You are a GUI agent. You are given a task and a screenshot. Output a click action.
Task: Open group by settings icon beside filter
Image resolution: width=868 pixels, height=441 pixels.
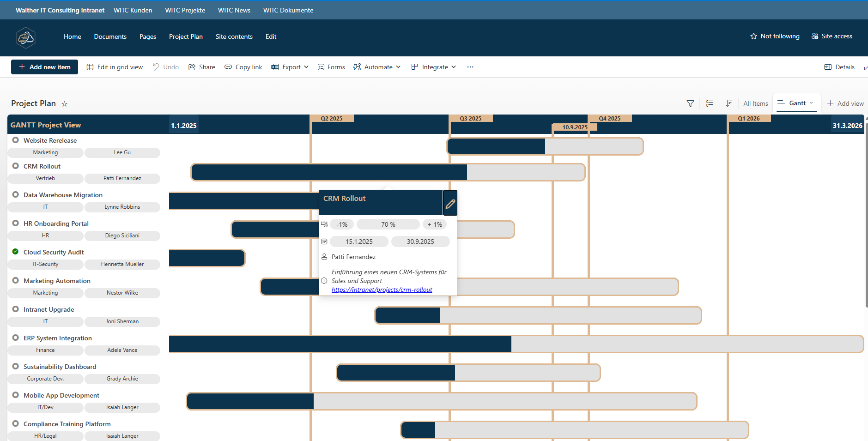(x=710, y=103)
